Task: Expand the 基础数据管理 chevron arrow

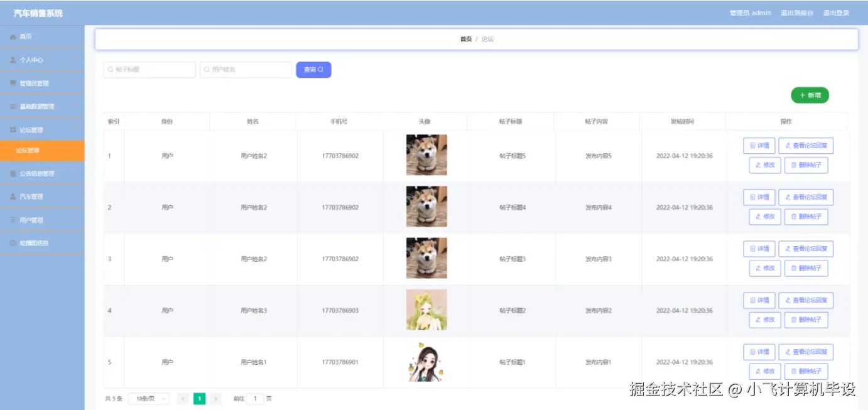Action: pyautogui.click(x=75, y=107)
